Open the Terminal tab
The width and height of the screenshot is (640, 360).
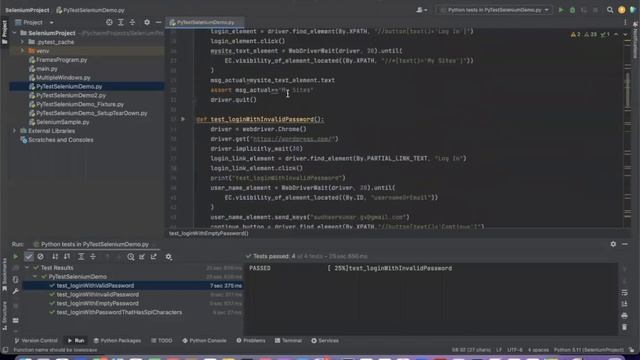point(288,340)
